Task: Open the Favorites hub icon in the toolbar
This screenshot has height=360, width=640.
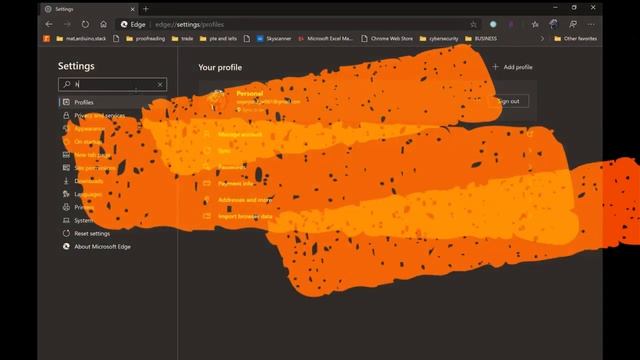Action: pyautogui.click(x=535, y=24)
